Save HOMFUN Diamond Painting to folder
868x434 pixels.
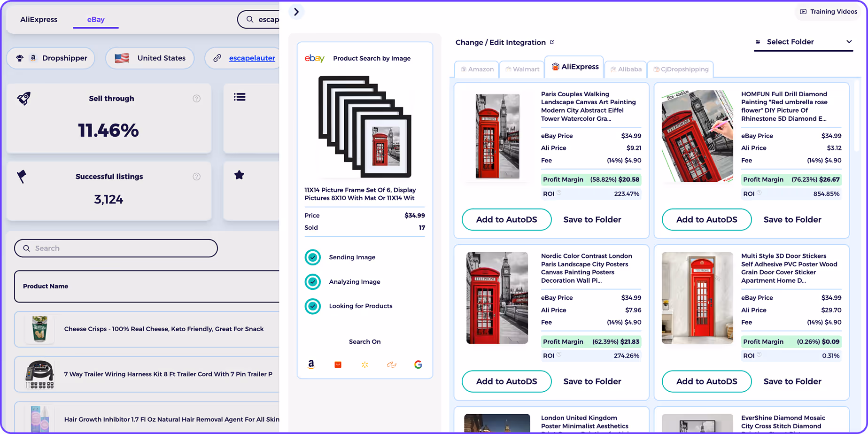tap(792, 219)
